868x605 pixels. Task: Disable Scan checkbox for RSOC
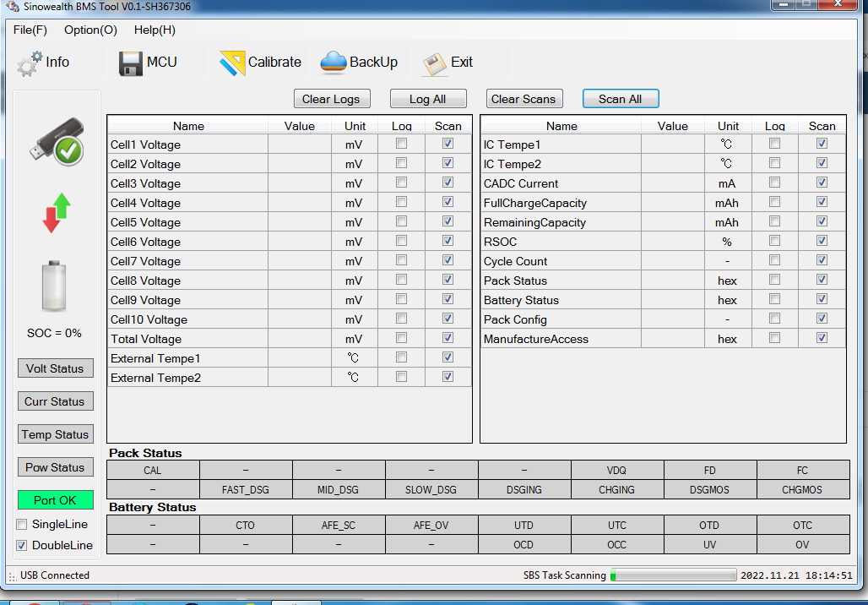(x=822, y=241)
